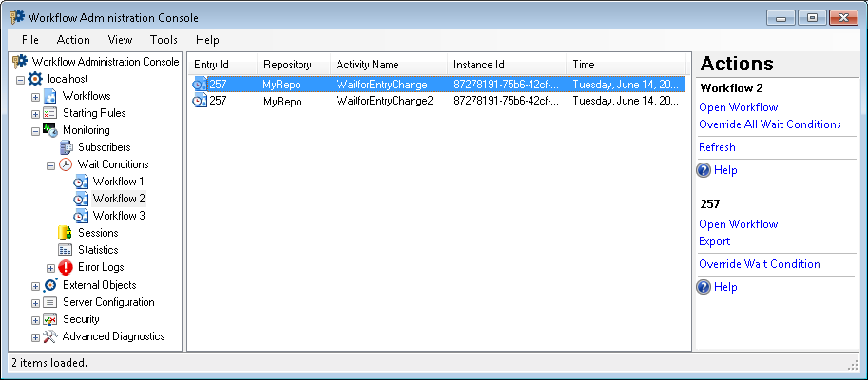Select Workflow 3 in the tree

[x=118, y=216]
